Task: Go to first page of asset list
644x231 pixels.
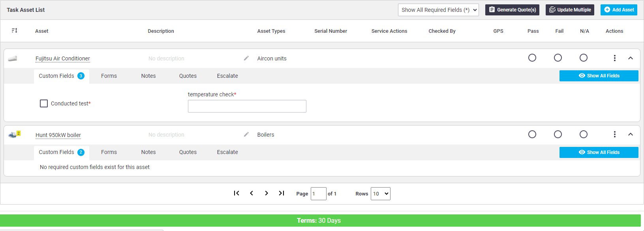Action: click(237, 193)
